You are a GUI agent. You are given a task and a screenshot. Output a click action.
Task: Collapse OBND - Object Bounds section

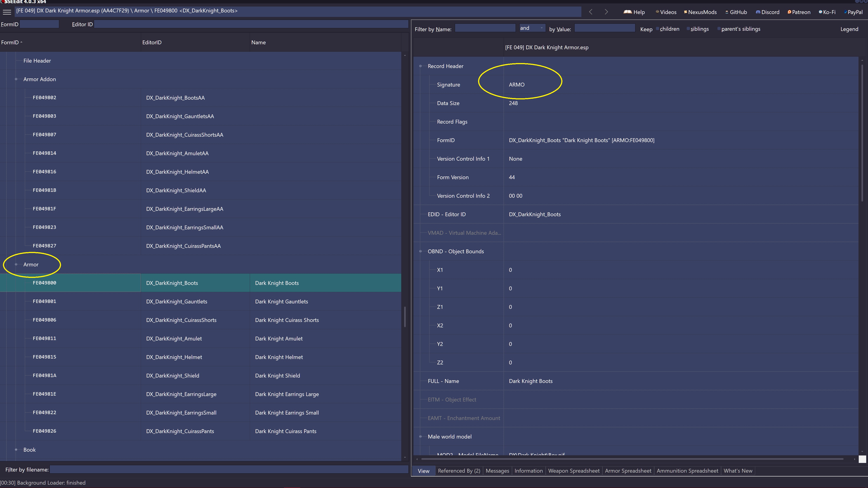click(420, 251)
